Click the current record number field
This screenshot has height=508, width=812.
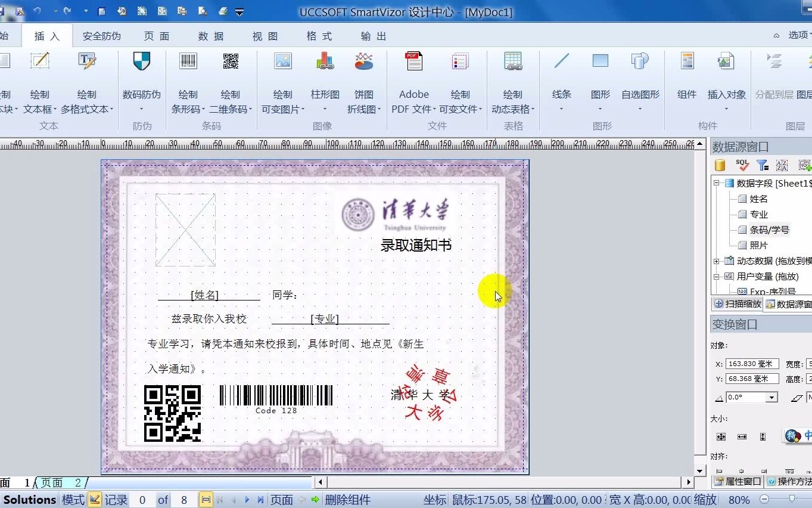(x=142, y=500)
